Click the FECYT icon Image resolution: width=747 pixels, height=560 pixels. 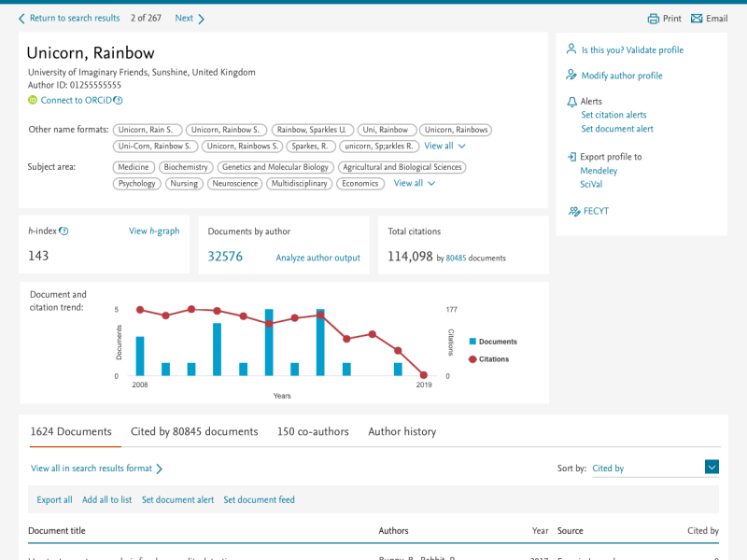574,212
